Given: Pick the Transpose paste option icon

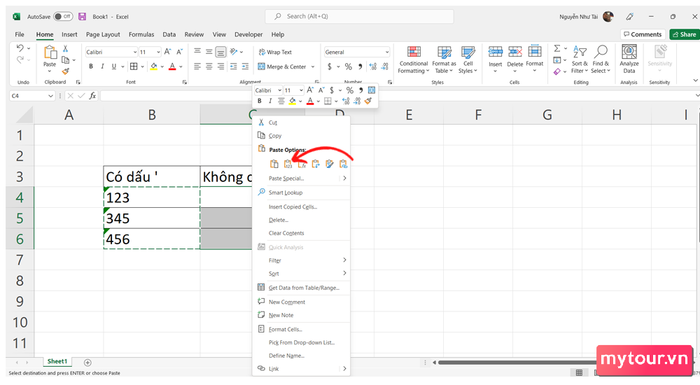Looking at the screenshot, I should point(316,164).
